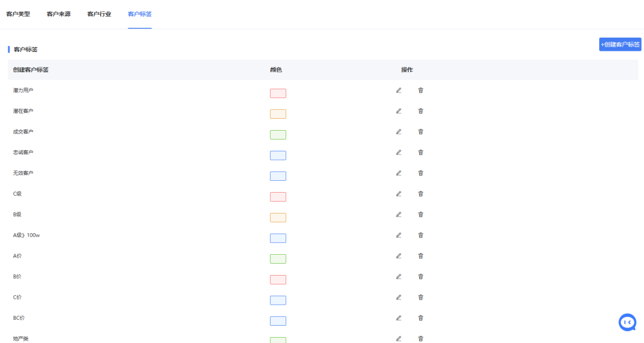This screenshot has height=343, width=644.
Task: Select the 客户标签 tab
Action: click(140, 14)
